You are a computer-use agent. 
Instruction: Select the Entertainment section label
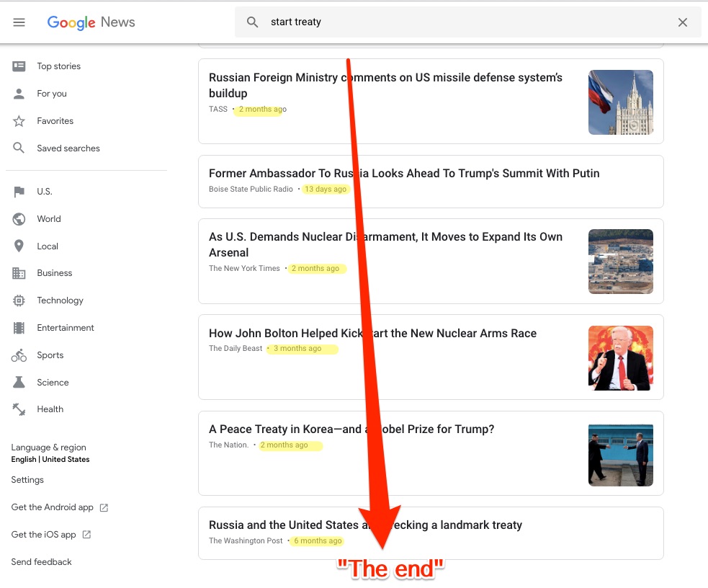pos(66,328)
